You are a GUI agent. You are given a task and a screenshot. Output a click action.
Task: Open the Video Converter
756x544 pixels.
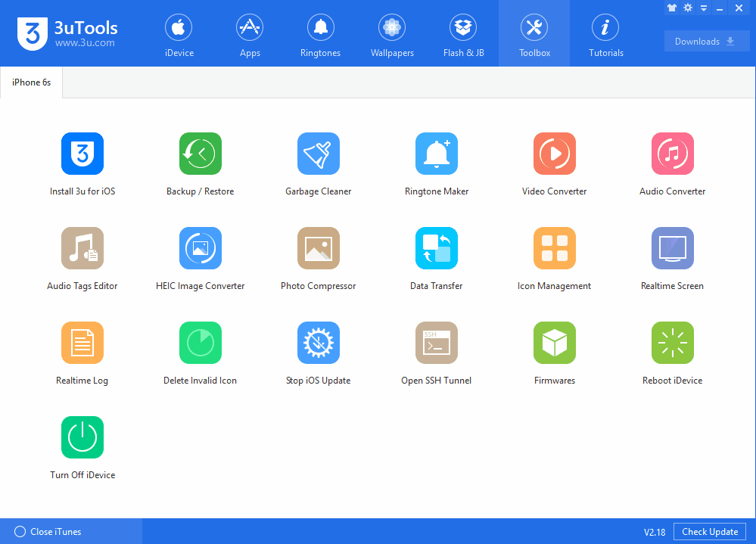[x=555, y=154]
